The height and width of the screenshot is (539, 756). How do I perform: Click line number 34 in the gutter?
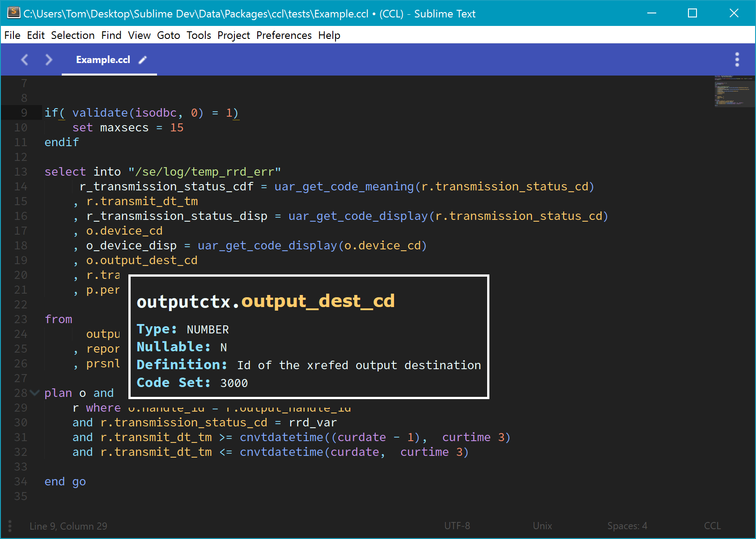point(21,482)
